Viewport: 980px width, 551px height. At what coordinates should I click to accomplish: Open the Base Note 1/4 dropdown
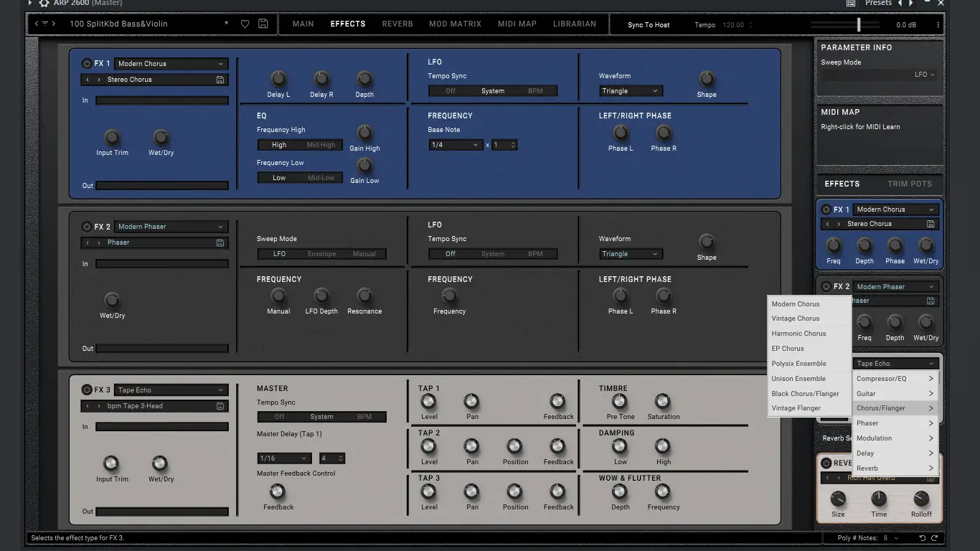(x=455, y=145)
